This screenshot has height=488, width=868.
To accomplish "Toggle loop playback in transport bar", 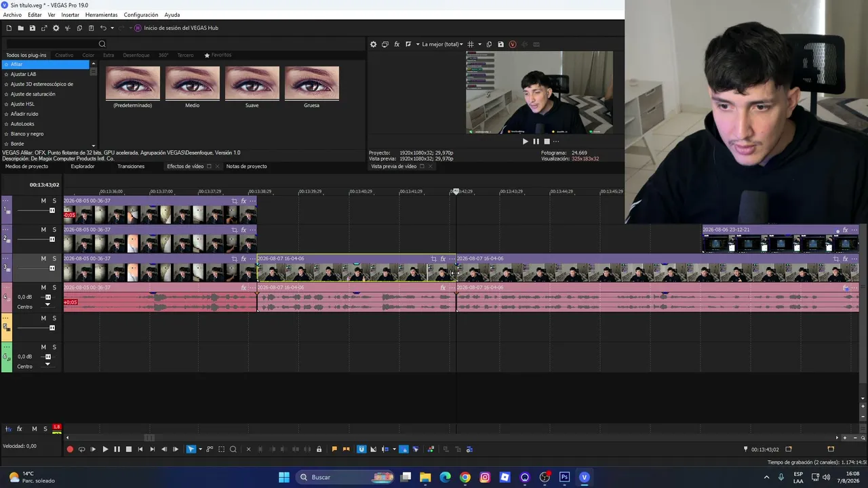I will click(82, 449).
